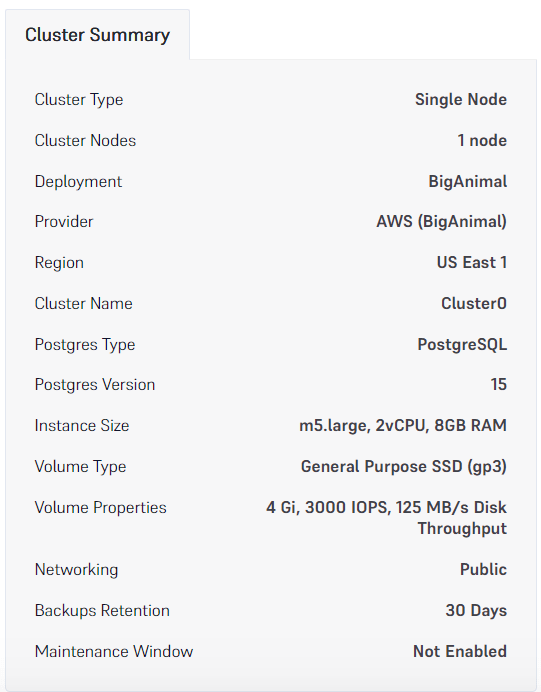Click the Postgres version value '15'
The image size is (541, 692).
(499, 384)
